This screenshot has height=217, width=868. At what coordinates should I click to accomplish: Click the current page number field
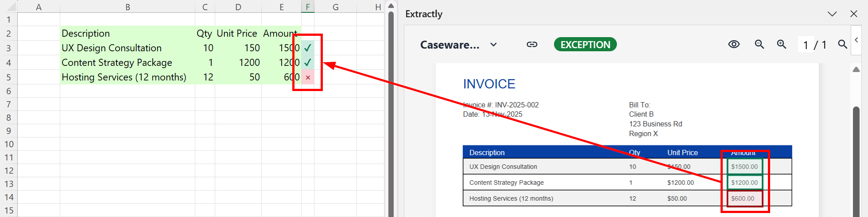point(806,45)
